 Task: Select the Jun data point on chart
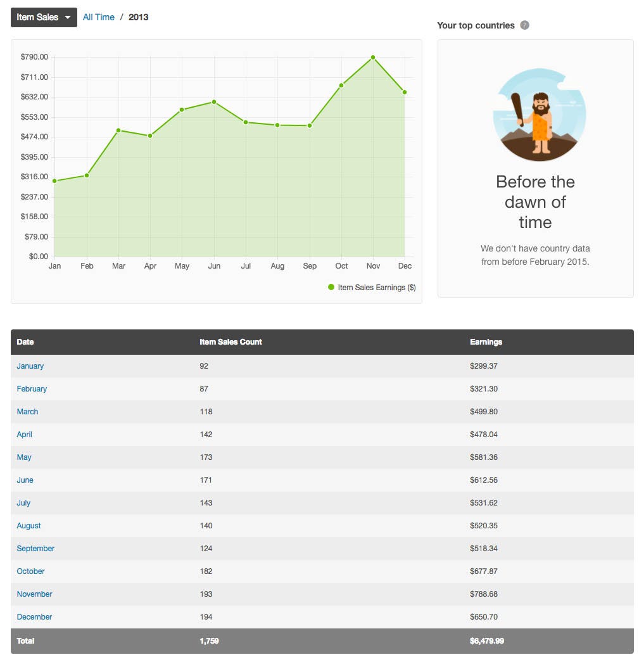(214, 102)
